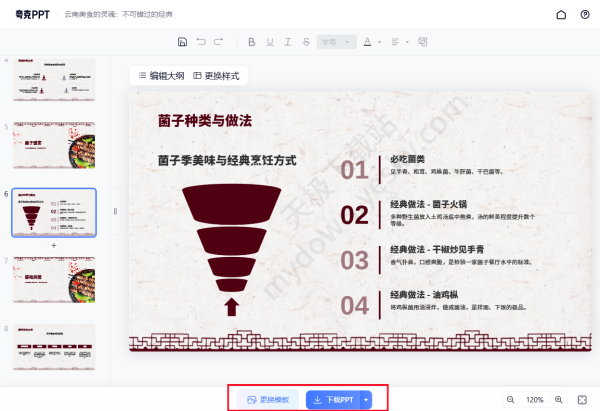Select the 更换样式 change style option
600x411 pixels.
click(215, 75)
